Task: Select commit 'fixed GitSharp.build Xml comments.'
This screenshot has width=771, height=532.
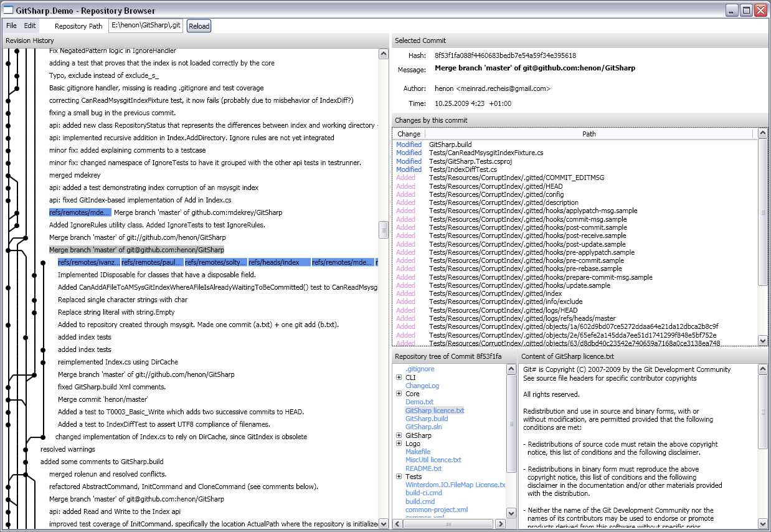Action: (111, 387)
